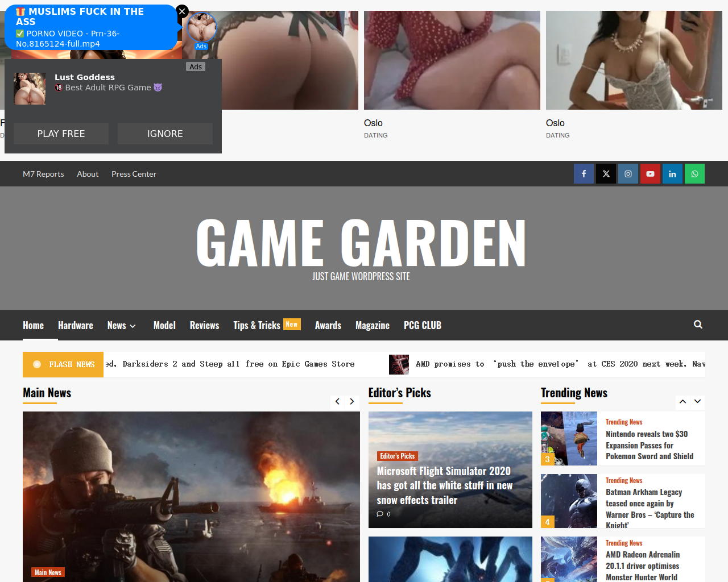The image size is (728, 582).
Task: Open the Reviews menu item
Action: pyautogui.click(x=204, y=325)
